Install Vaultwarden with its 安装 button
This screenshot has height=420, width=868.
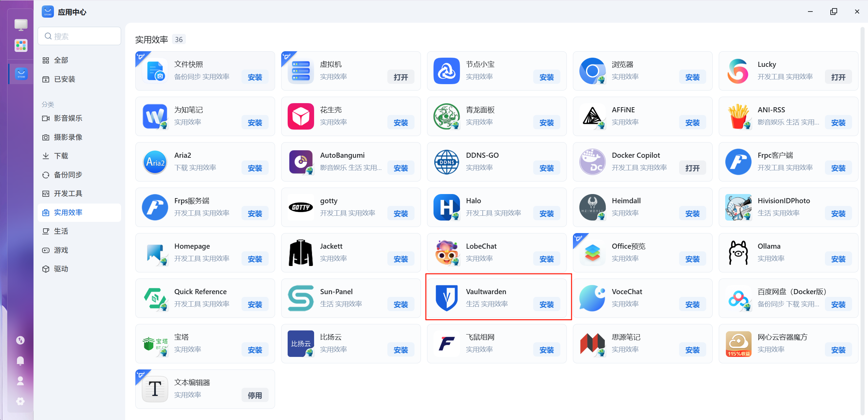546,304
